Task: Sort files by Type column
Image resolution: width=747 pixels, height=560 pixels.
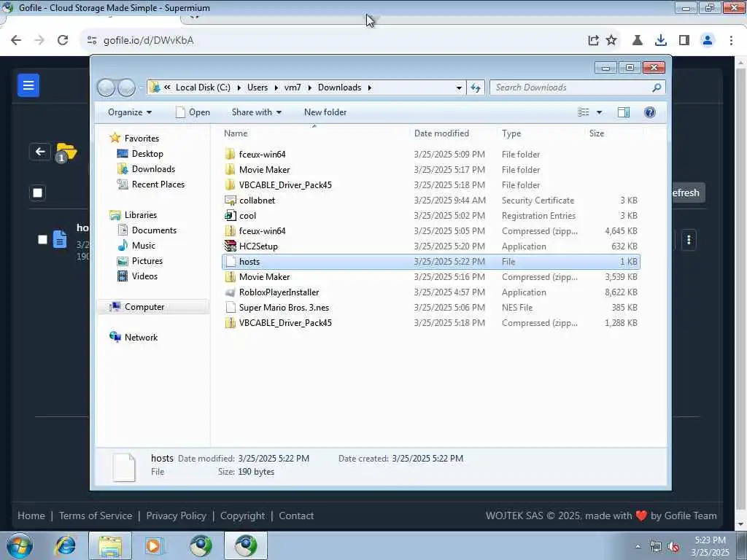Action: [541, 133]
